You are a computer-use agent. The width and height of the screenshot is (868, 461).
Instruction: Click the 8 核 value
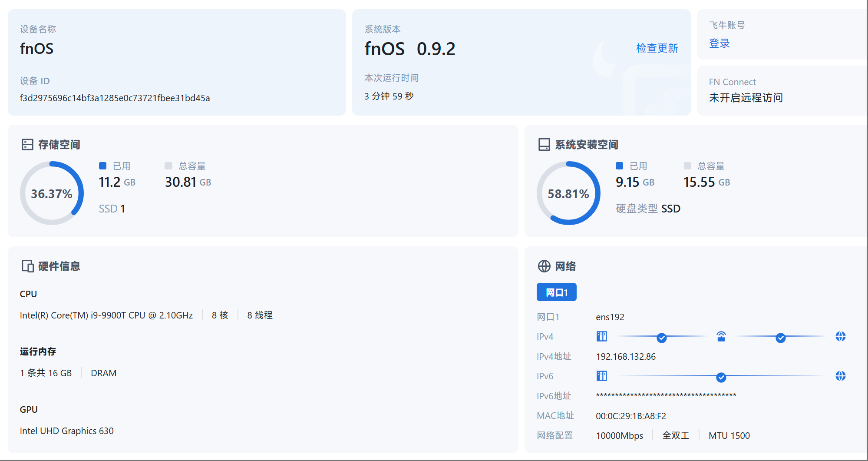click(x=220, y=315)
